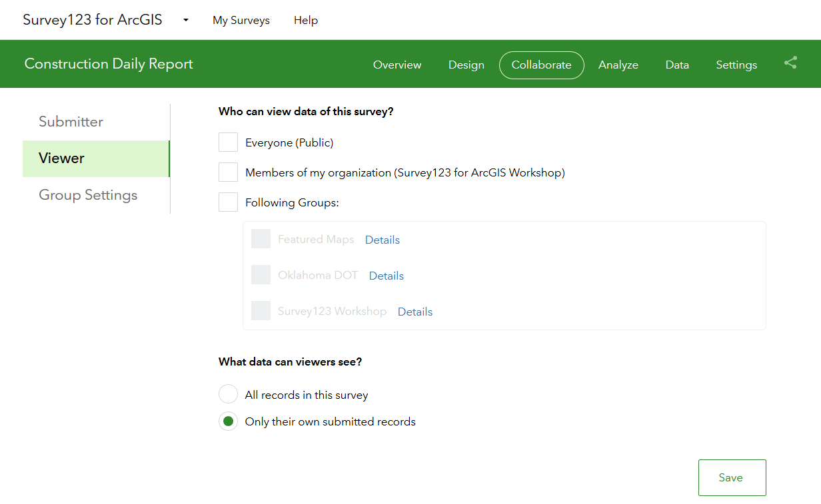Open the Survey123 for ArcGIS dropdown arrow
821x504 pixels.
(186, 20)
